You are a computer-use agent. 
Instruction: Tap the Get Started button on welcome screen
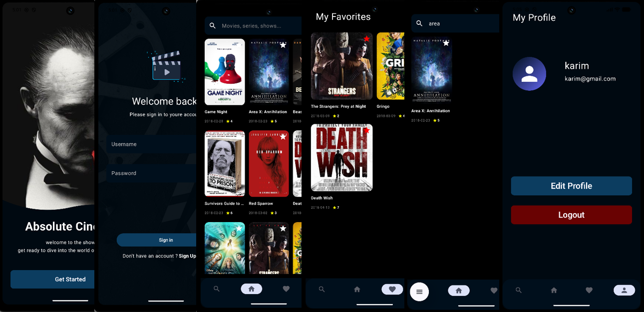tap(52, 279)
